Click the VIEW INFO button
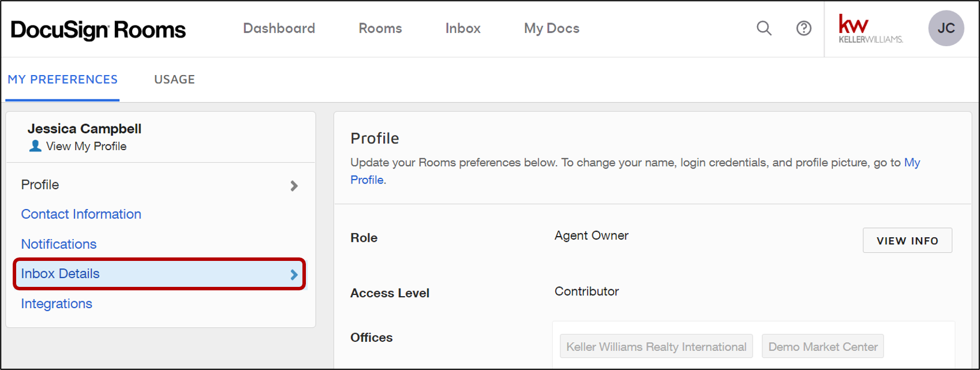This screenshot has height=370, width=980. (907, 241)
